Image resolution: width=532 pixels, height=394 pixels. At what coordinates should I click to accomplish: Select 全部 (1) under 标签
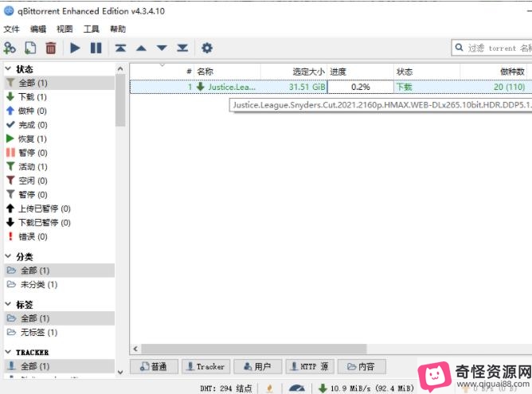click(60, 318)
